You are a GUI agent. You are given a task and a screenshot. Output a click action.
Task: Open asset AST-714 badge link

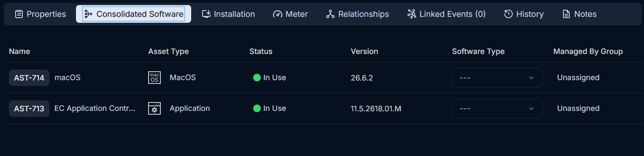tap(29, 78)
